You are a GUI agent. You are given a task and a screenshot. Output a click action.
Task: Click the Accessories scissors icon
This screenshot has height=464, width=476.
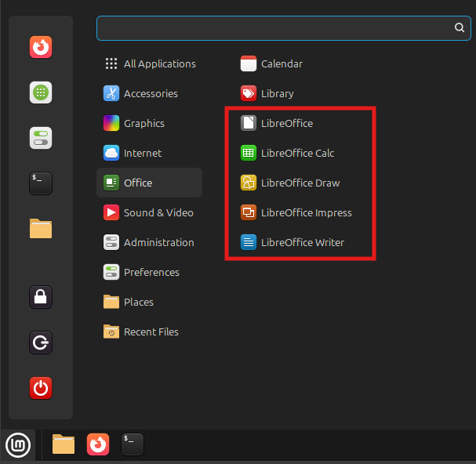pos(111,93)
